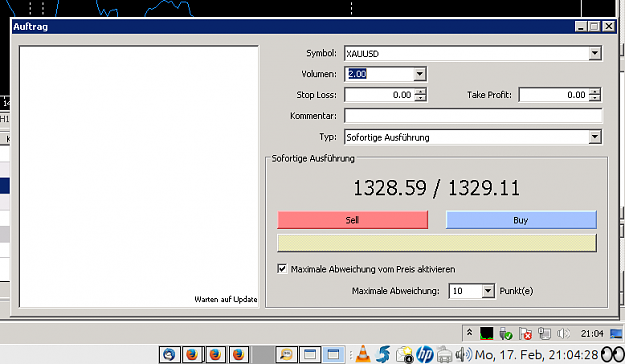Close the Auftrag window
625x364 pixels.
pos(609,27)
